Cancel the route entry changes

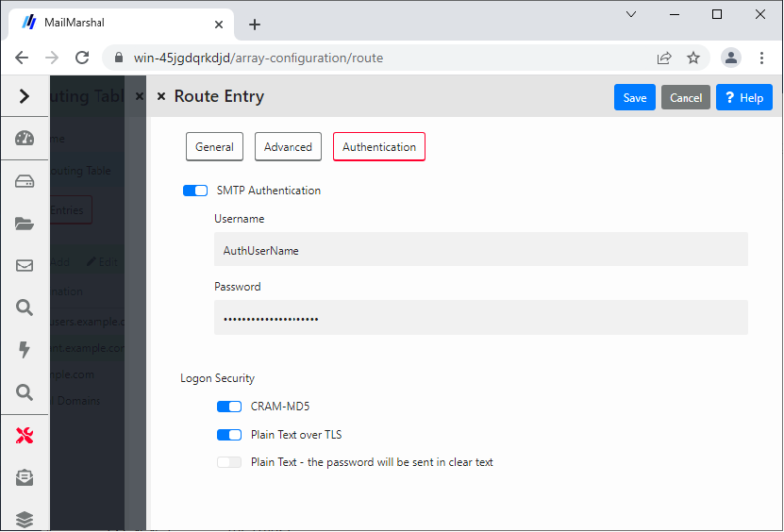coord(686,97)
